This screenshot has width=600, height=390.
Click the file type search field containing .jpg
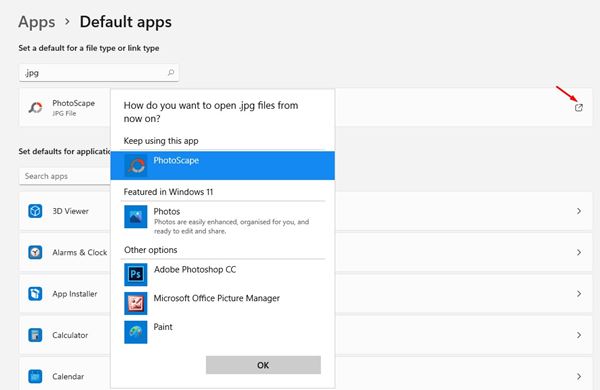click(99, 73)
